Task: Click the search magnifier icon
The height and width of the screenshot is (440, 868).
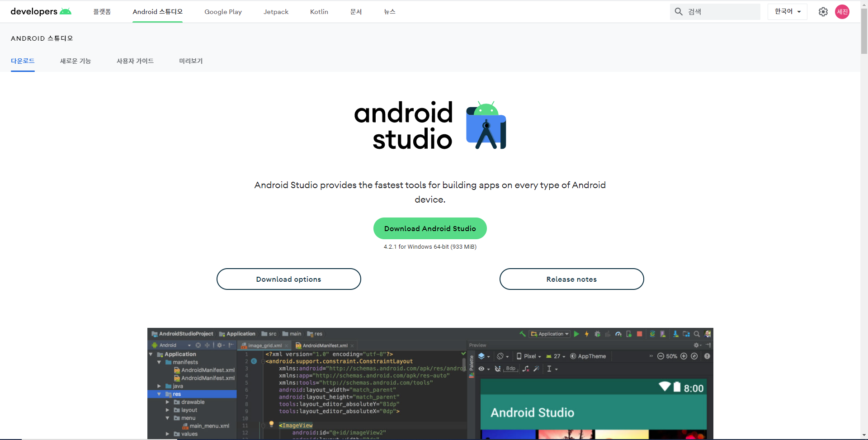Action: (x=679, y=12)
